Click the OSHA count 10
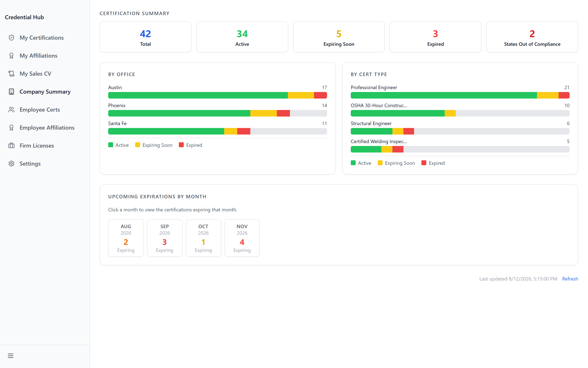588x368 pixels. pos(567,105)
